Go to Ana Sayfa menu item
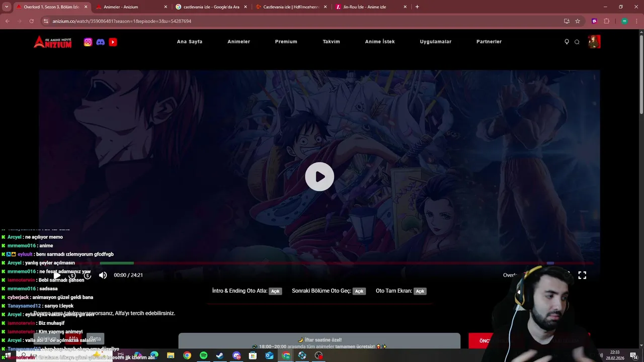 pyautogui.click(x=190, y=42)
